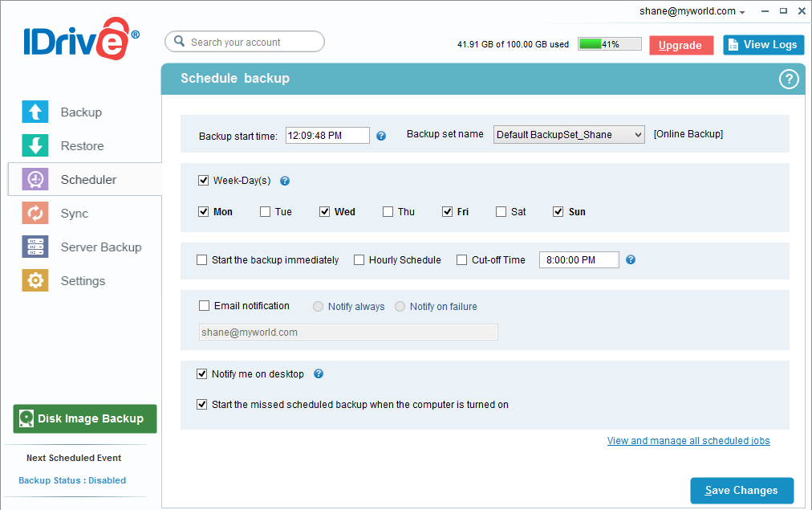
Task: Click the 41% storage usage bar
Action: pos(609,44)
